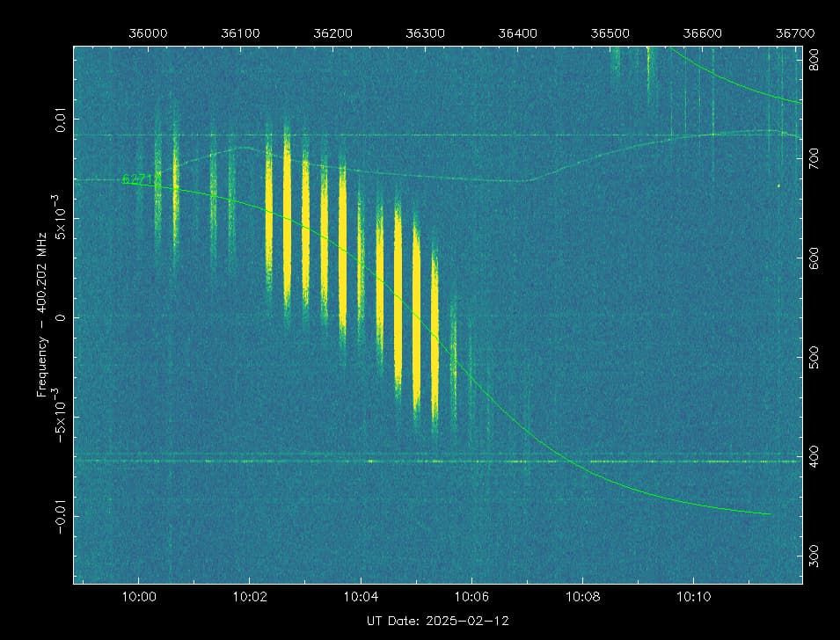Image resolution: width=840 pixels, height=640 pixels.
Task: Select the 300 right axis label
Action: coord(815,555)
